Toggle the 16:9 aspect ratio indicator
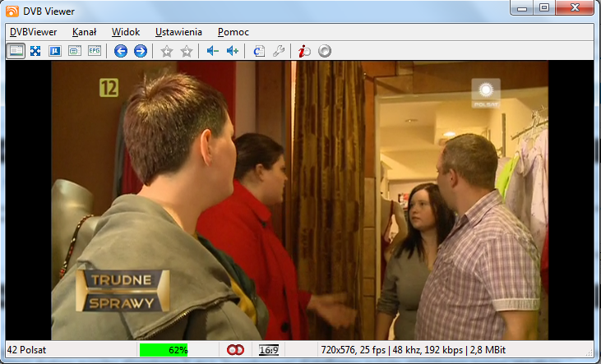 269,350
